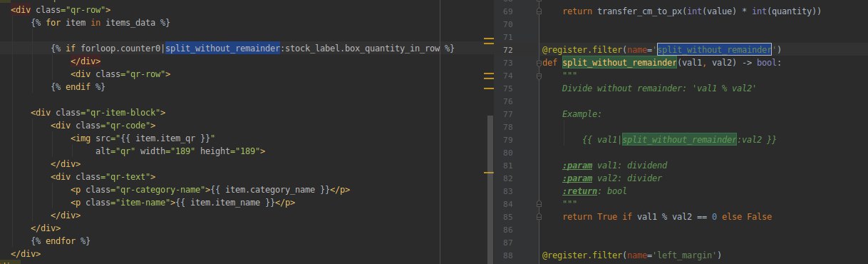Click line number 72 in the gutter

coord(507,50)
